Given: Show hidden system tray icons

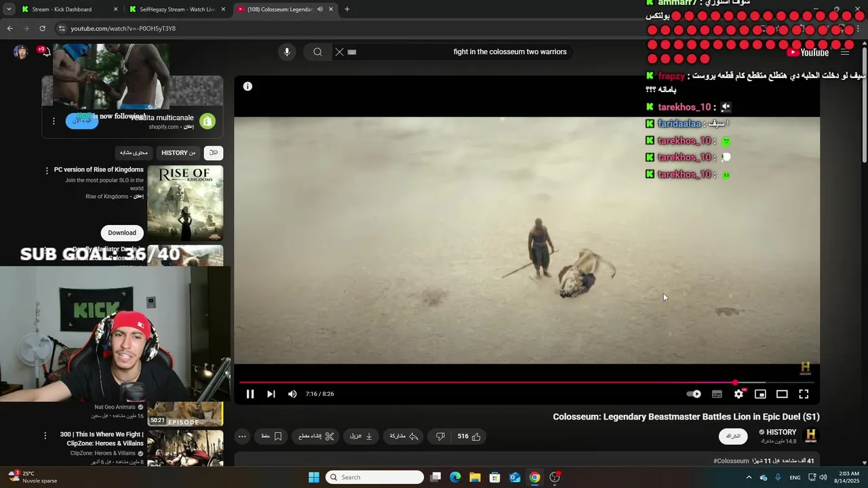Looking at the screenshot, I should [749, 477].
